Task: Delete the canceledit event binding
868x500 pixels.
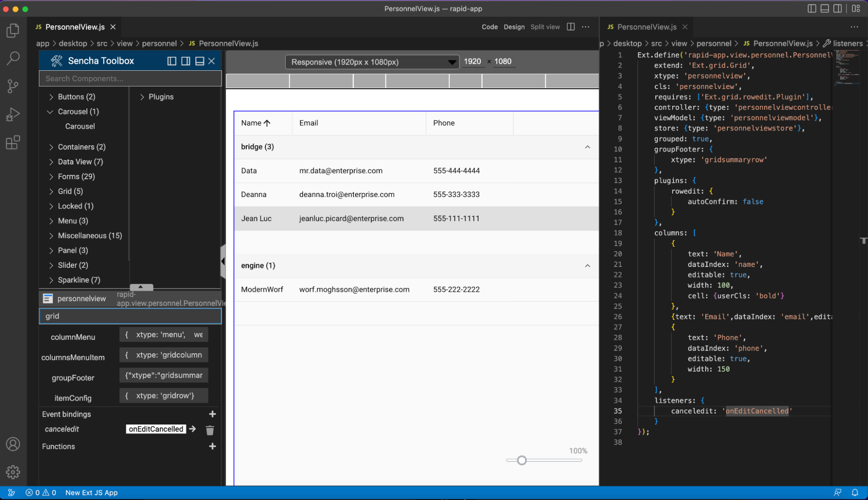Action: pyautogui.click(x=210, y=430)
